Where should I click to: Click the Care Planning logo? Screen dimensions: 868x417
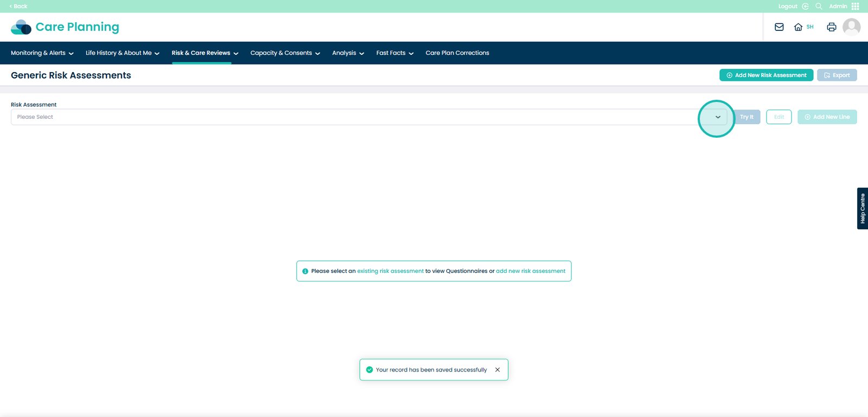[x=65, y=27]
